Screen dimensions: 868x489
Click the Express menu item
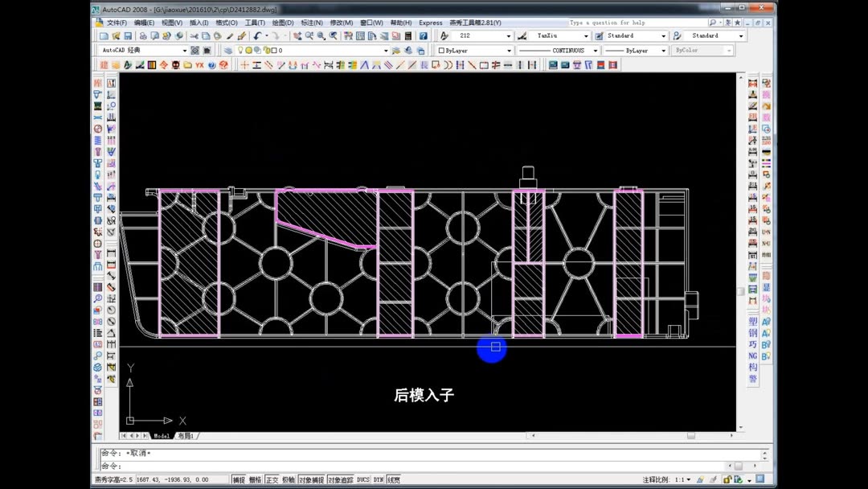[x=432, y=23]
